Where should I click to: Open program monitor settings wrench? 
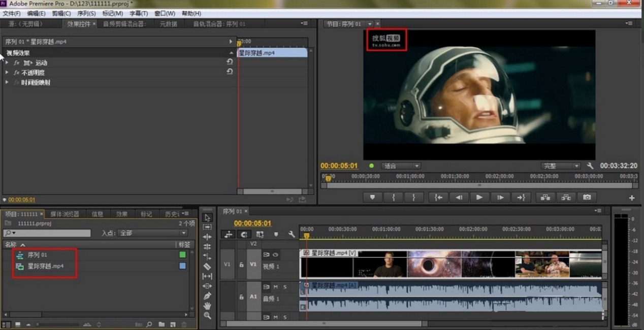tap(590, 166)
